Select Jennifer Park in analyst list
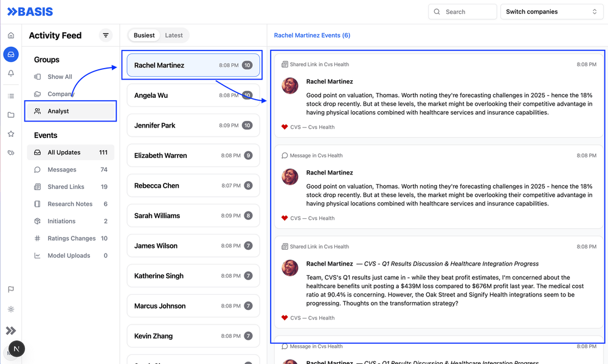Viewport: 608px width, 364px height. (x=193, y=125)
